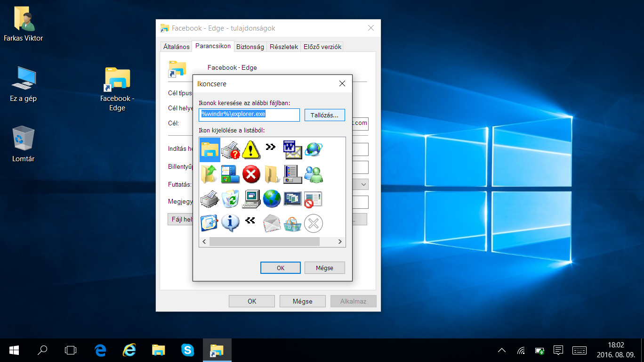
Task: Pick the shopping basket icon
Action: (292, 223)
